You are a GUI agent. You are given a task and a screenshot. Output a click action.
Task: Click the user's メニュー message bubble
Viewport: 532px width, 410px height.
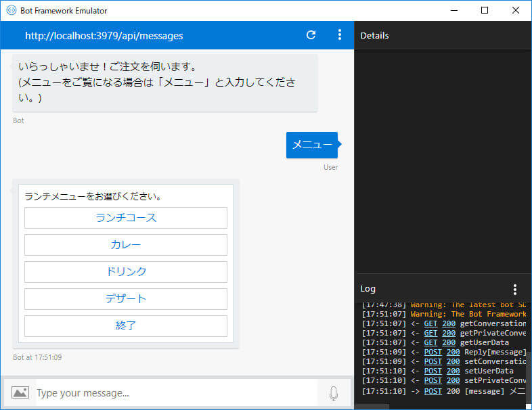pyautogui.click(x=312, y=145)
